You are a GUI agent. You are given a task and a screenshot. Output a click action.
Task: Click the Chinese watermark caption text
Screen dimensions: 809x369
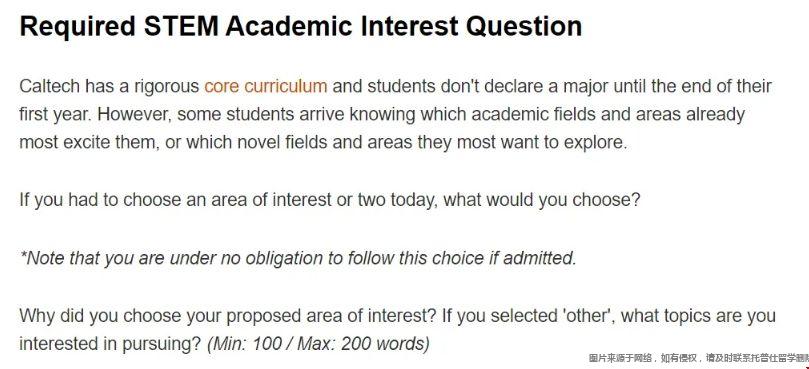click(x=699, y=358)
